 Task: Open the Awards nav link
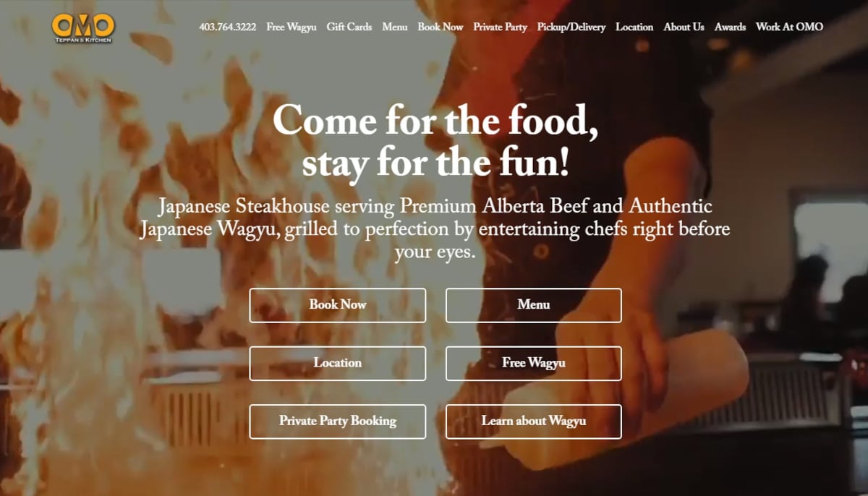point(730,27)
